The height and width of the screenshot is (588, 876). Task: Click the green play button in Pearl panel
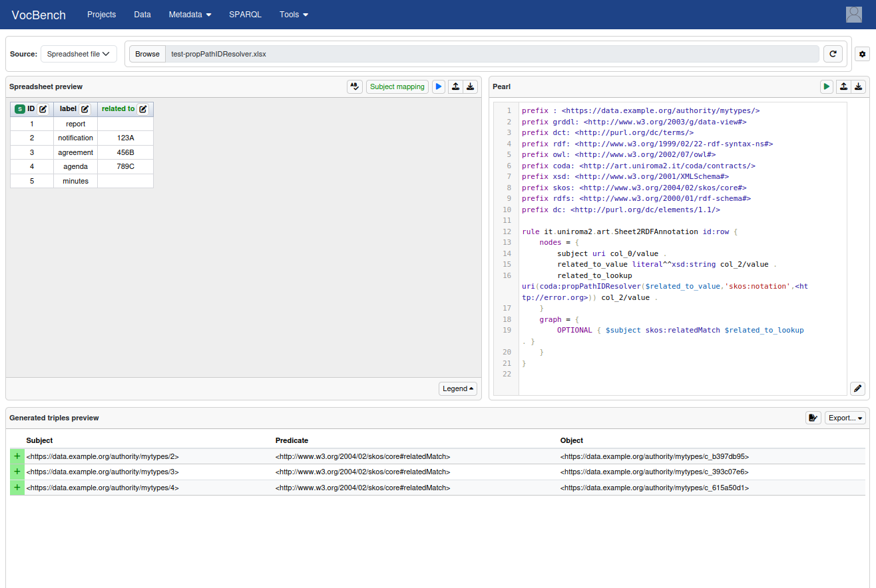tap(826, 86)
